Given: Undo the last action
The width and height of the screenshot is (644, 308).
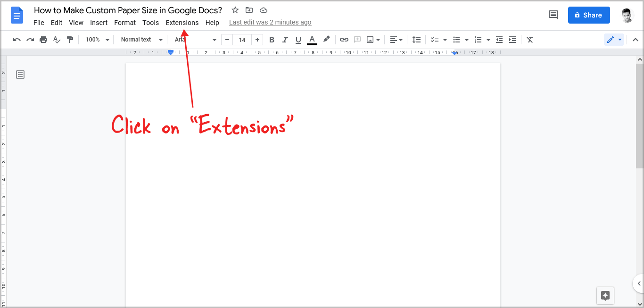Looking at the screenshot, I should 17,40.
